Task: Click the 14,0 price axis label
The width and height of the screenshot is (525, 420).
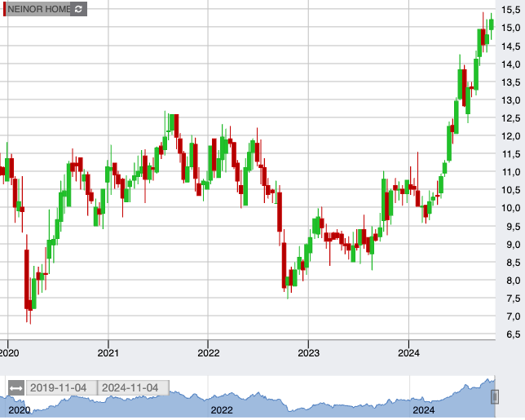Action: (511, 64)
